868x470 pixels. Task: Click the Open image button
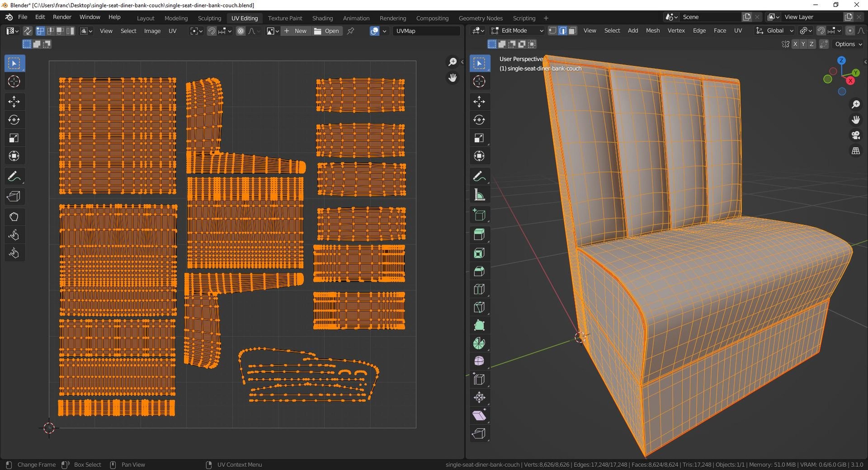click(x=326, y=31)
